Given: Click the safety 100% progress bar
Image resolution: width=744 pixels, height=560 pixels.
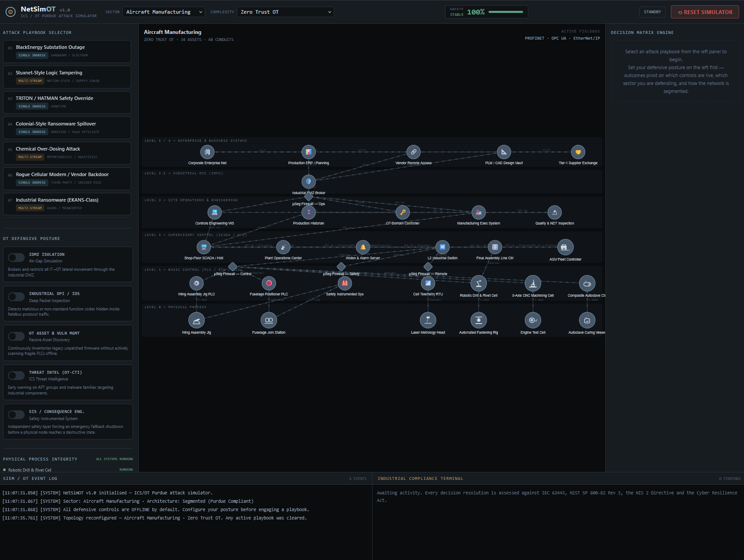Looking at the screenshot, I should [x=506, y=12].
